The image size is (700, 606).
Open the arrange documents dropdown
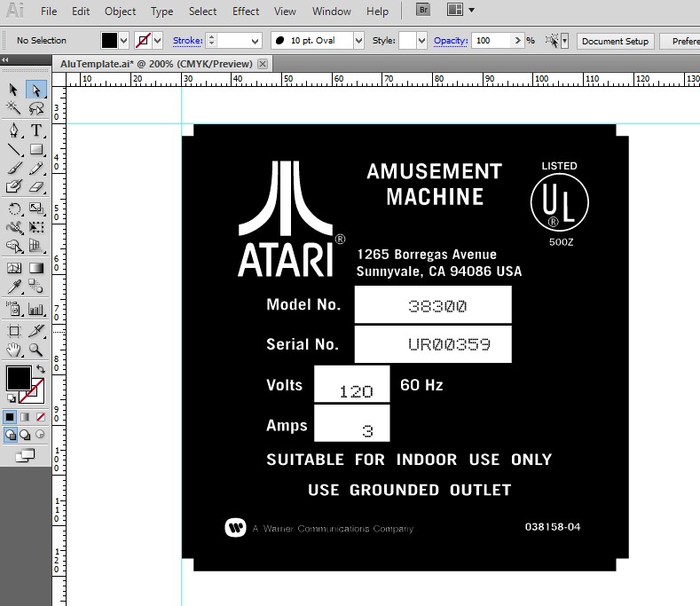[471, 10]
